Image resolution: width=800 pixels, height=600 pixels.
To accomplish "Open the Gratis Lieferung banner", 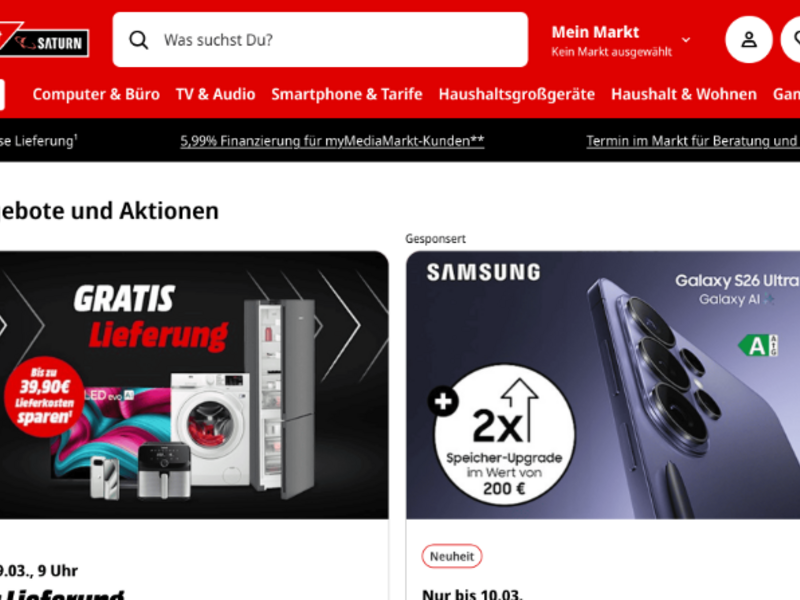I will pos(194,385).
